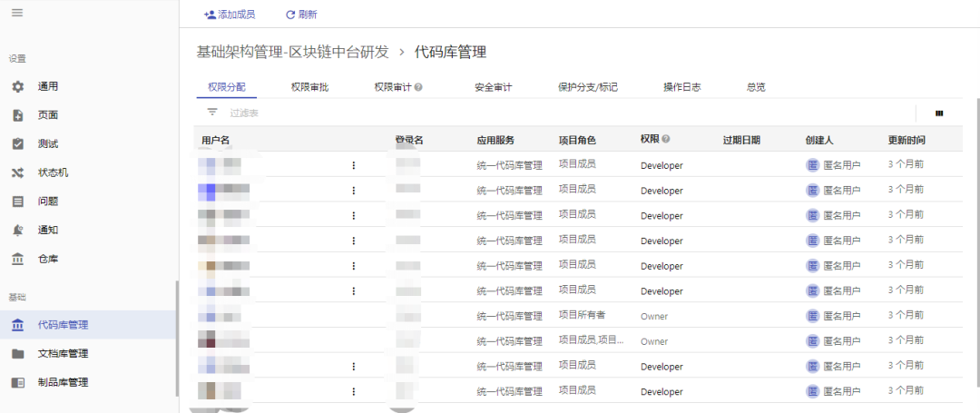
Task: Click the filter icon beside 过滤表
Action: (x=212, y=113)
